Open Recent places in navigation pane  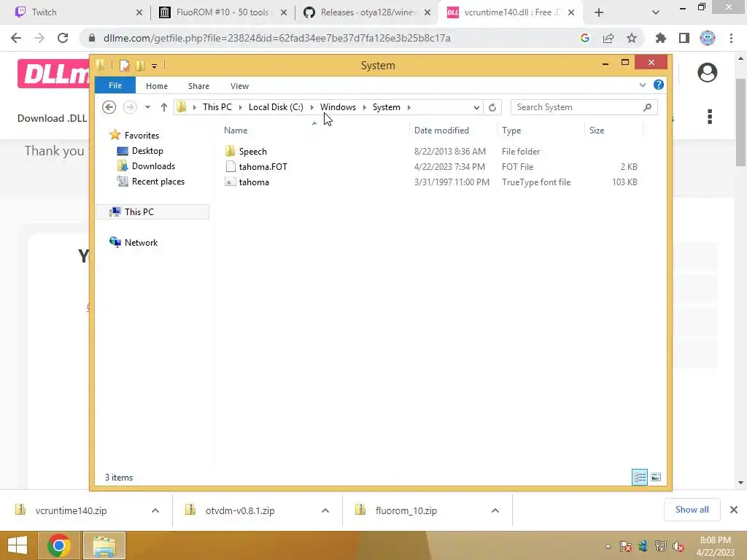(158, 182)
